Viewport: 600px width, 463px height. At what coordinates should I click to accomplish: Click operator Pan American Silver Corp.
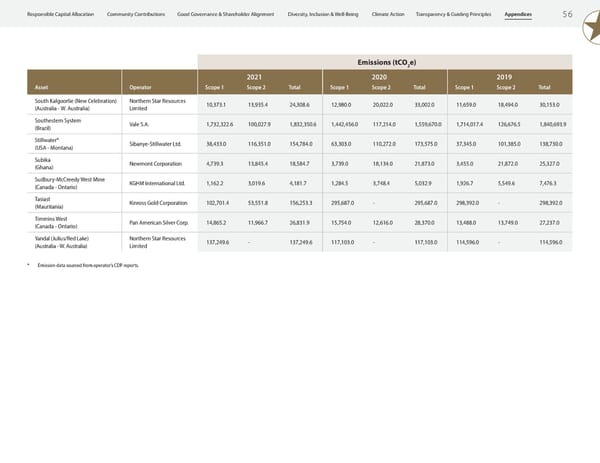pyautogui.click(x=159, y=223)
